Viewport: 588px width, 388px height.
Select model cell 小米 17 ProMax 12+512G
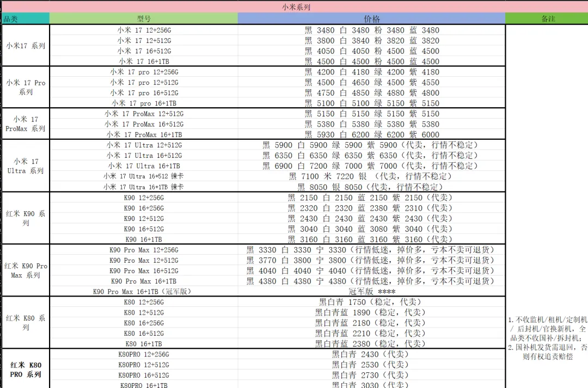coord(144,114)
